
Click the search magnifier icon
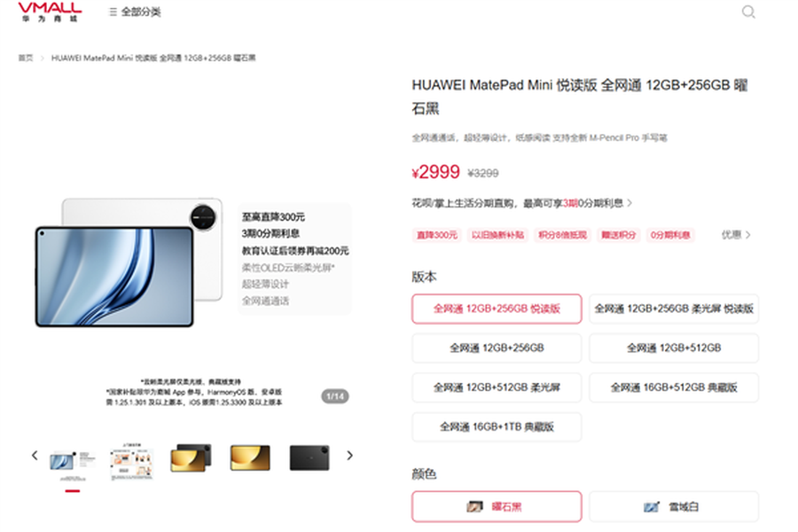[748, 12]
